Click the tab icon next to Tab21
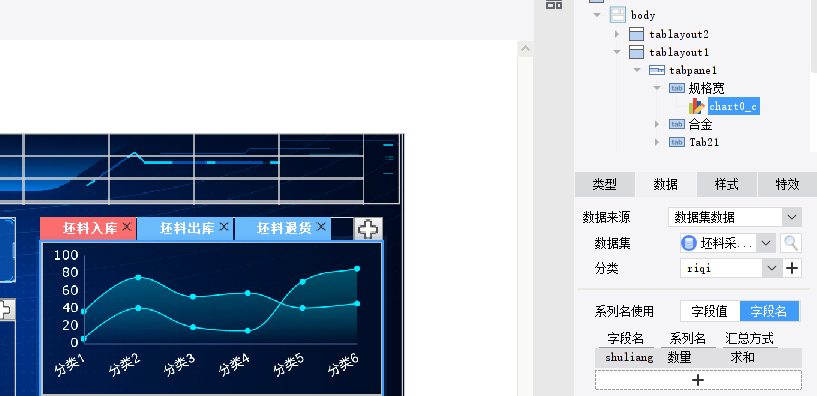 (x=676, y=142)
